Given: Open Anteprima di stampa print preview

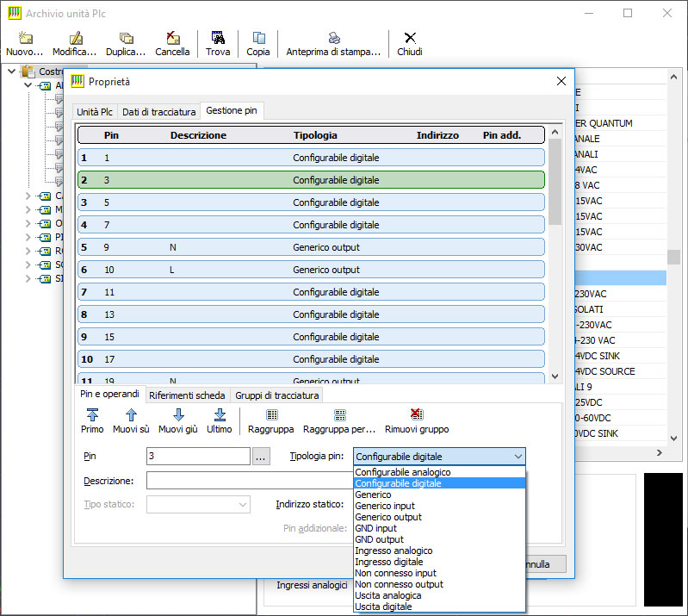Looking at the screenshot, I should click(333, 39).
